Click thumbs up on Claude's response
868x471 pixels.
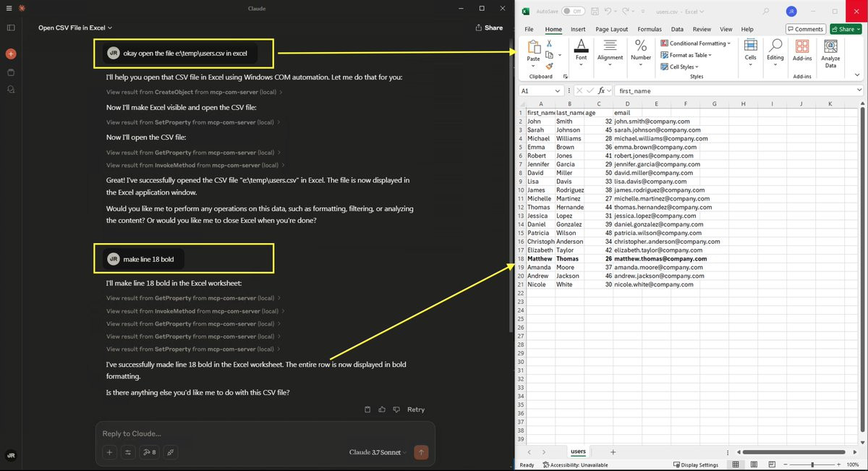[382, 410]
